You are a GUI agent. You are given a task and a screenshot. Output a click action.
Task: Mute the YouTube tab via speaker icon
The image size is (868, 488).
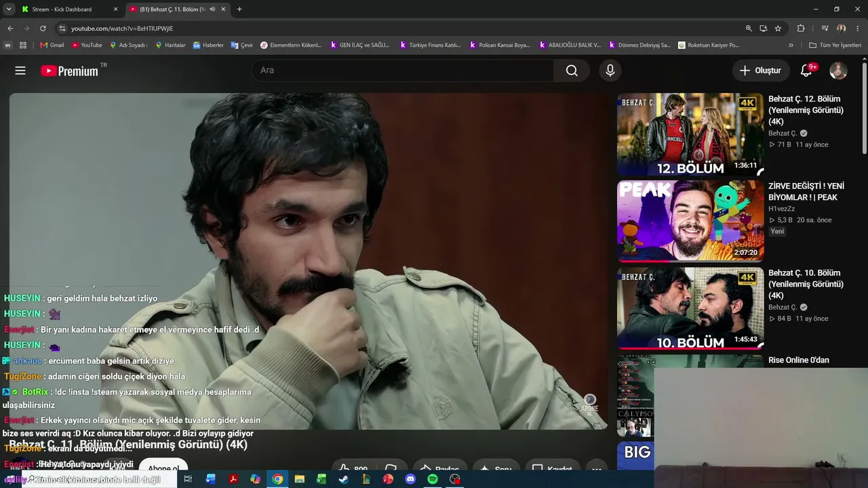click(x=212, y=9)
